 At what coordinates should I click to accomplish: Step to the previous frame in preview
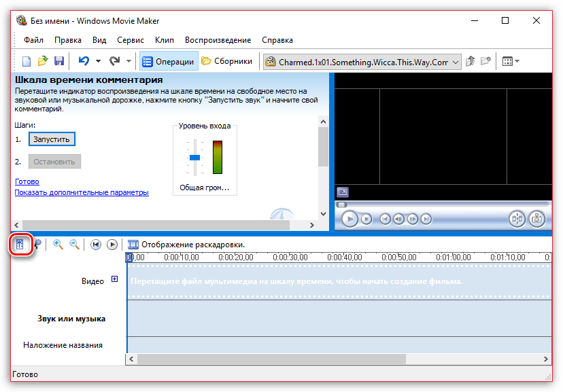point(399,219)
